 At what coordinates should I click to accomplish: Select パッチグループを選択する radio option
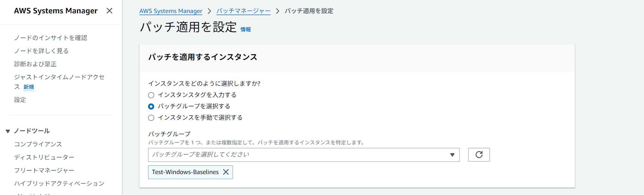coord(151,106)
